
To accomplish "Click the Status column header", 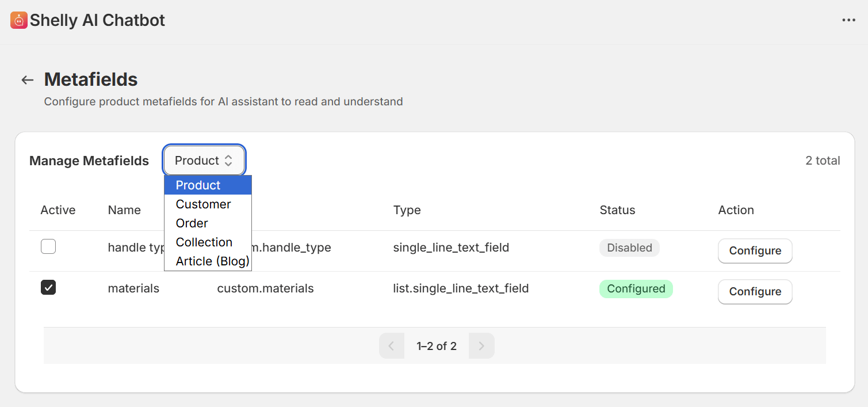I will (x=617, y=210).
